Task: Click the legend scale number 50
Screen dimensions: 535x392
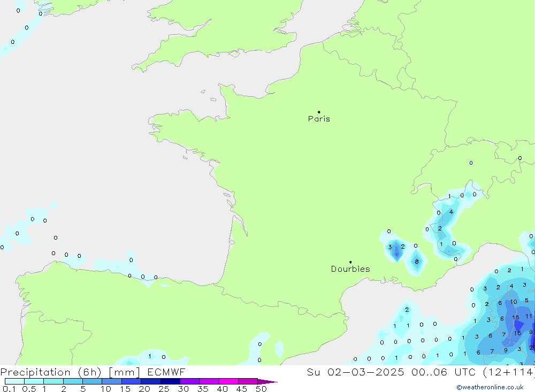Action: click(x=261, y=389)
